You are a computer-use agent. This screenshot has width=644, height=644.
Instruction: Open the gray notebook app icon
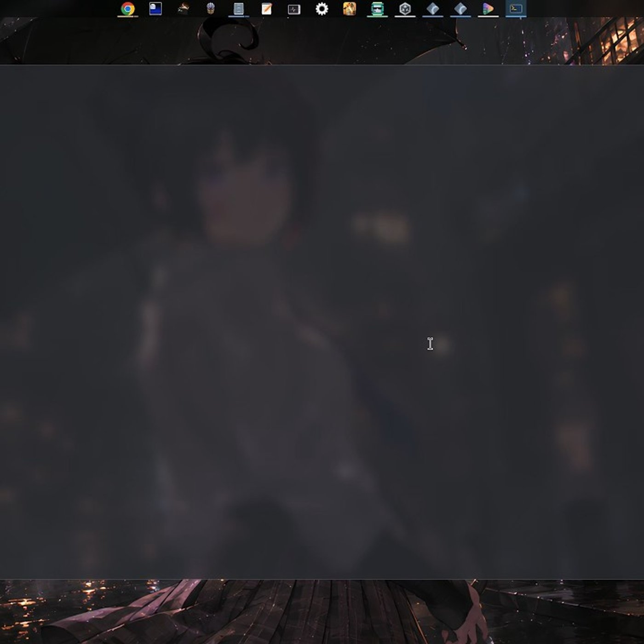pos(239,9)
